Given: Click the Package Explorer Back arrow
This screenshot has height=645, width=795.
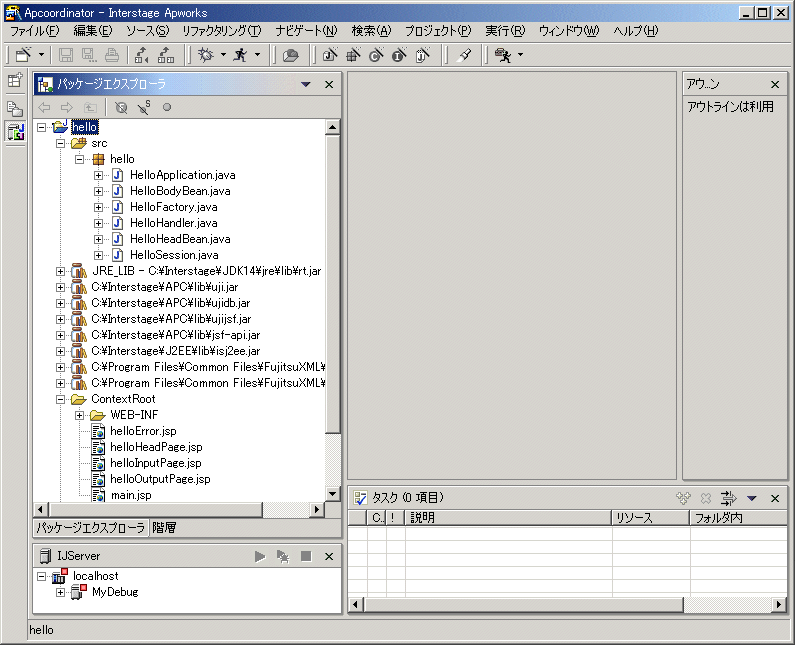Looking at the screenshot, I should click(x=45, y=107).
